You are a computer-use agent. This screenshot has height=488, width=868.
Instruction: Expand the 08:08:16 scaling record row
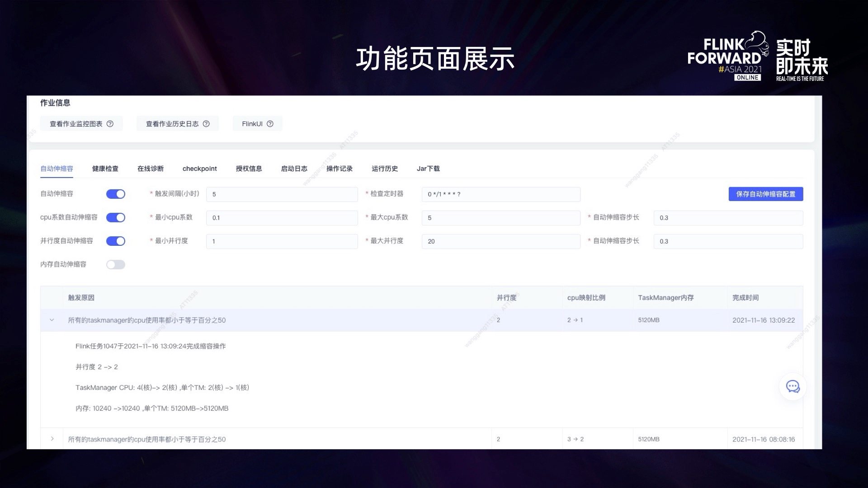coord(52,439)
